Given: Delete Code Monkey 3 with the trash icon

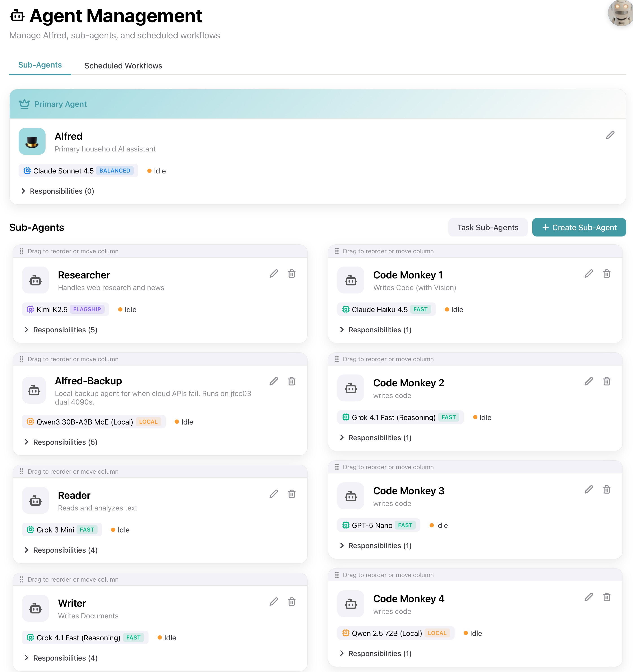Looking at the screenshot, I should coord(607,489).
